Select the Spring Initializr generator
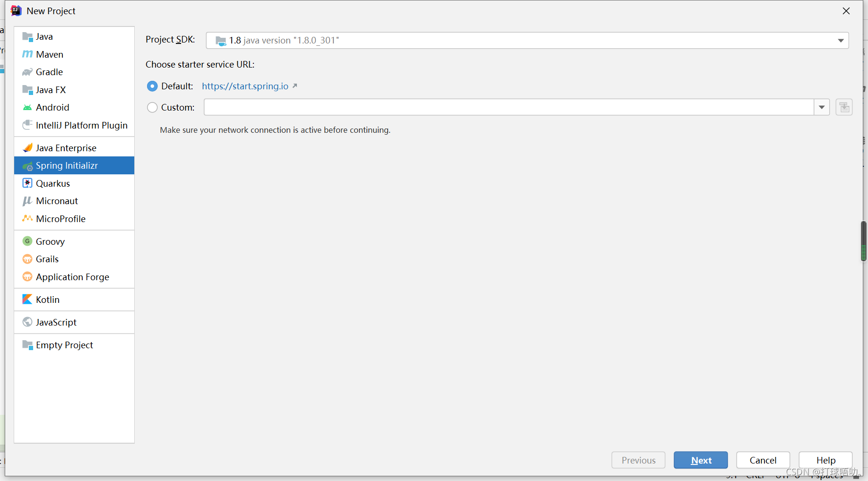This screenshot has width=868, height=481. click(x=67, y=165)
